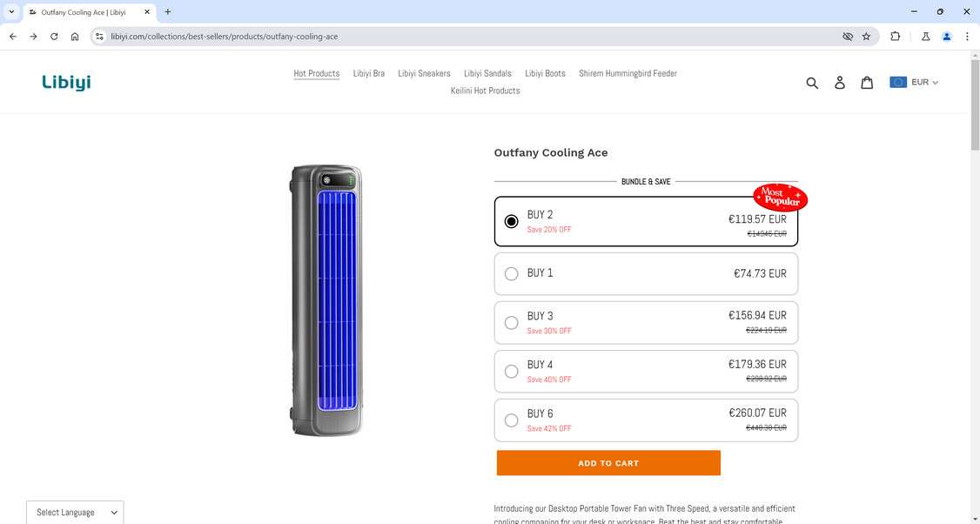Click the browser profile icon
This screenshot has width=980, height=524.
click(947, 37)
